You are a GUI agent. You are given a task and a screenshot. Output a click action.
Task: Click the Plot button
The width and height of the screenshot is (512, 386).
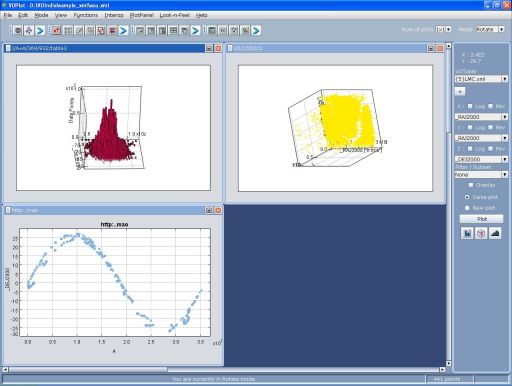[481, 219]
